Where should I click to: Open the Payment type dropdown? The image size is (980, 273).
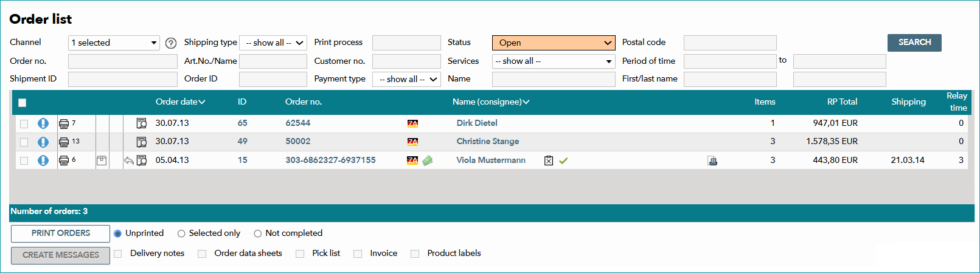point(406,79)
